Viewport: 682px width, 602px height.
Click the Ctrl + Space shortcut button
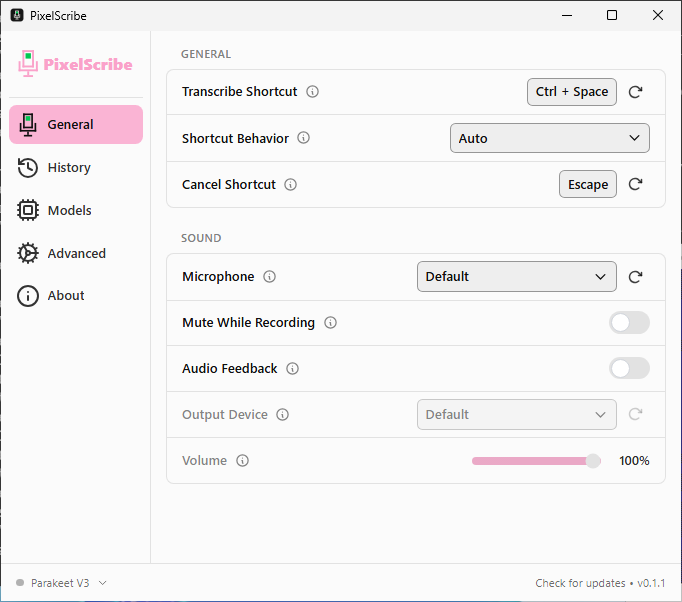[572, 92]
